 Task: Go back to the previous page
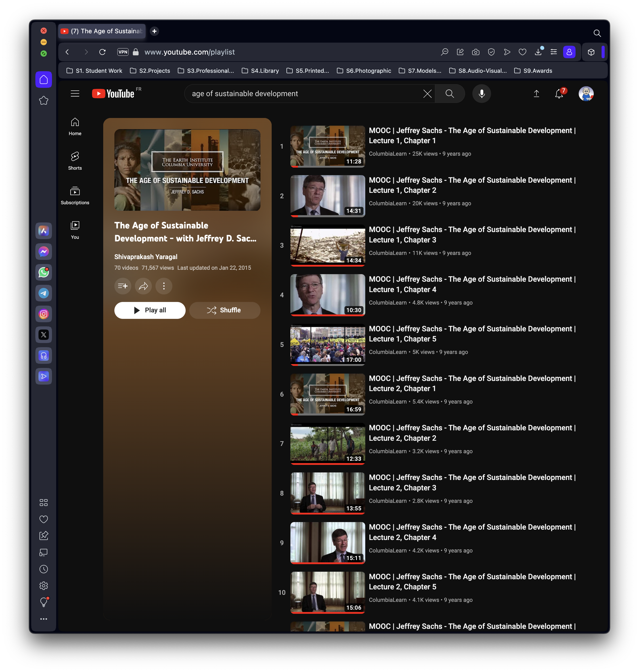click(x=67, y=52)
